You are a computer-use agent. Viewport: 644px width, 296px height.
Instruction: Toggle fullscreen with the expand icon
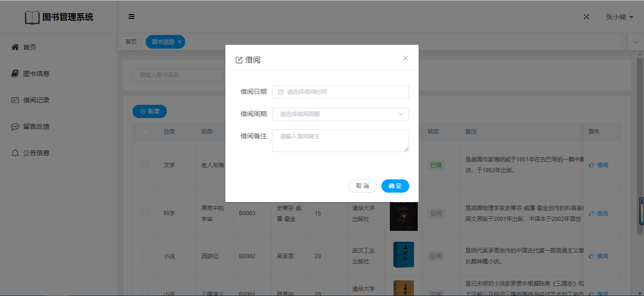pyautogui.click(x=586, y=17)
